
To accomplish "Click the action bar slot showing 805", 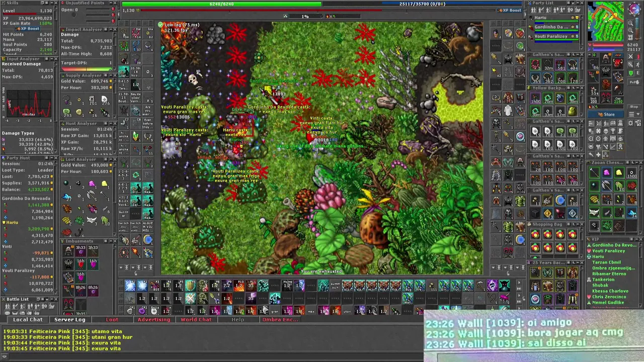I will [x=154, y=286].
